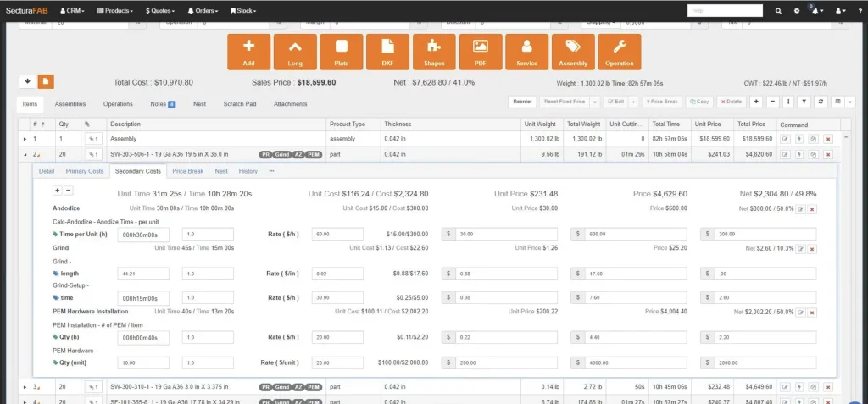This screenshot has width=868, height=404.
Task: Click the minus icon in items toolbar
Action: click(773, 102)
